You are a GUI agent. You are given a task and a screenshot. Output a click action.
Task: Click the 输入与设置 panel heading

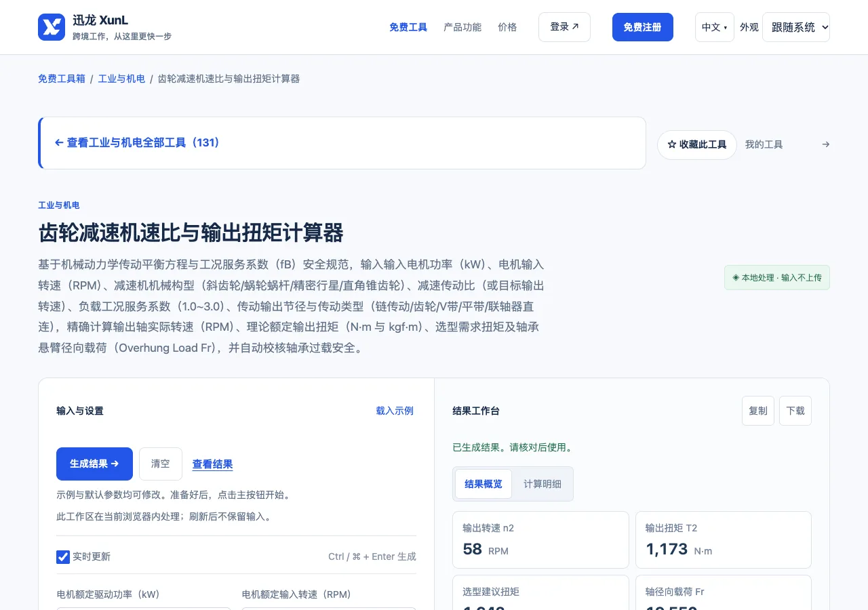(x=80, y=411)
